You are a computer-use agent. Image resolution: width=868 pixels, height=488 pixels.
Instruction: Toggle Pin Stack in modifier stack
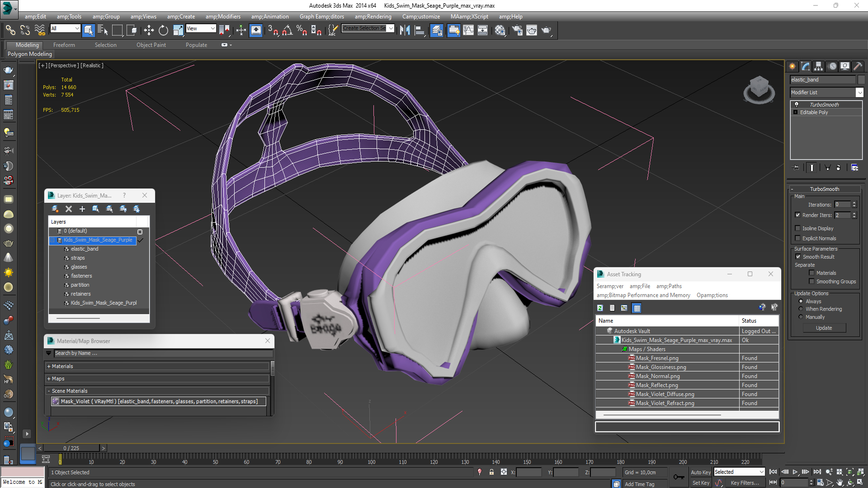[x=796, y=168]
